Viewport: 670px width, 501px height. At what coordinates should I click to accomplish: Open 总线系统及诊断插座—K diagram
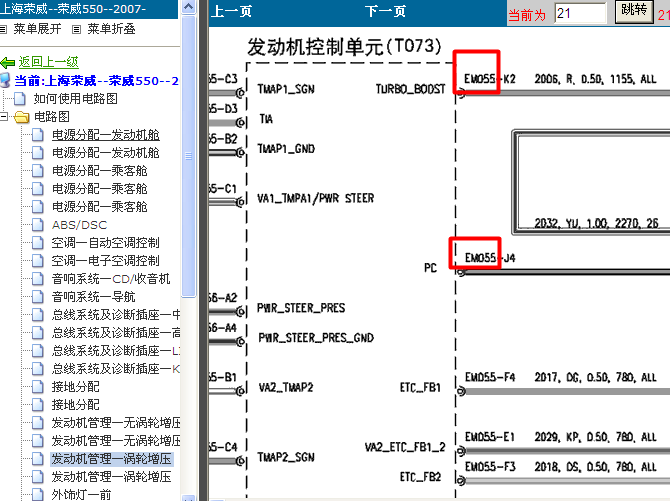[116, 368]
